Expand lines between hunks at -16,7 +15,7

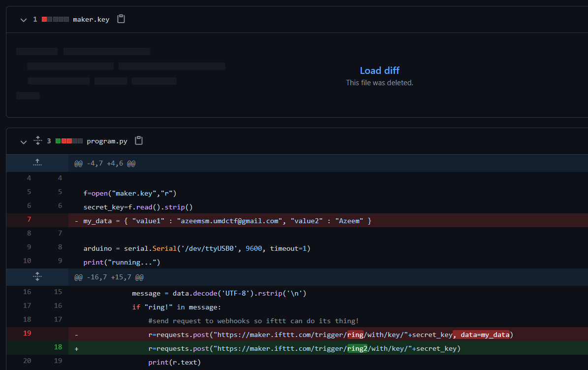coord(37,277)
